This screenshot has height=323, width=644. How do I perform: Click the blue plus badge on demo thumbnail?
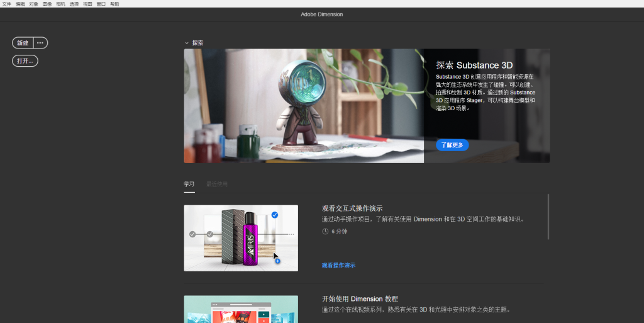pos(277,261)
